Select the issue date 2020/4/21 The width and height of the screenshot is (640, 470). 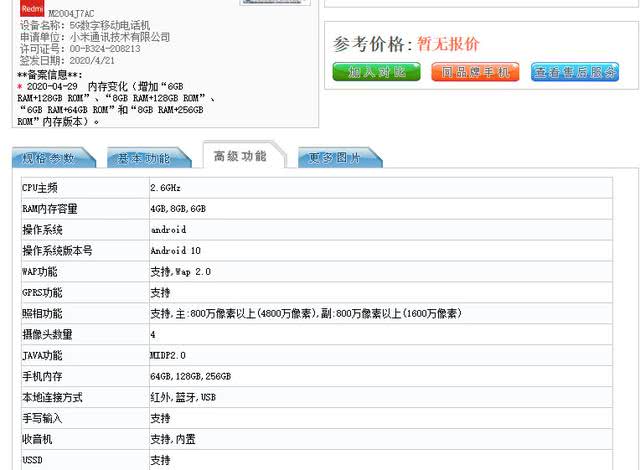pos(92,61)
